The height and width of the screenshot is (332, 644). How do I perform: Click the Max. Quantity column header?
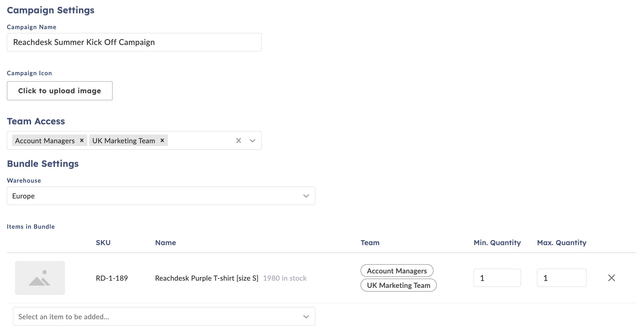[x=562, y=243]
